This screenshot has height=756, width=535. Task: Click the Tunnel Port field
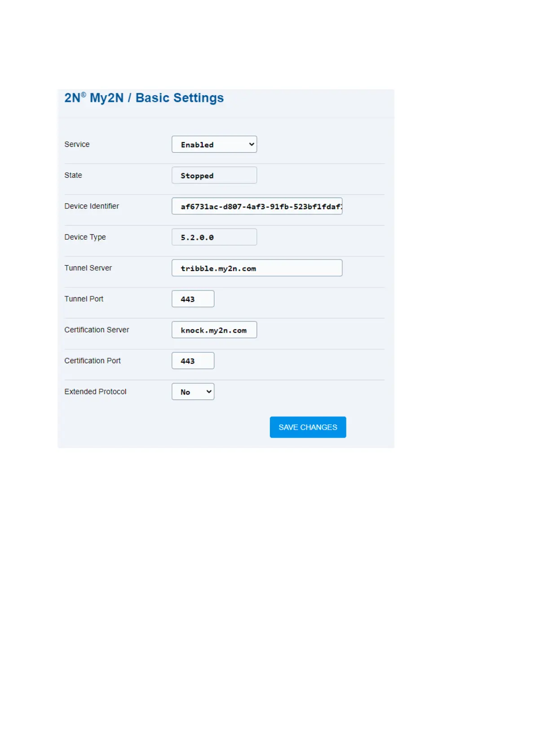point(193,299)
